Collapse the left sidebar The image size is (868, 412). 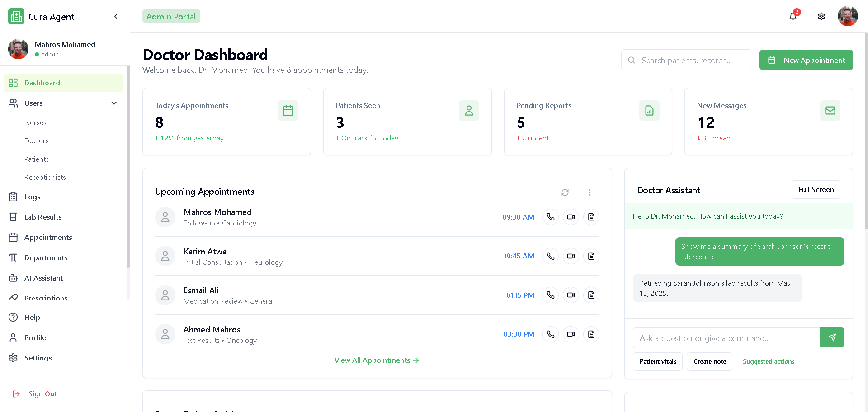click(116, 17)
